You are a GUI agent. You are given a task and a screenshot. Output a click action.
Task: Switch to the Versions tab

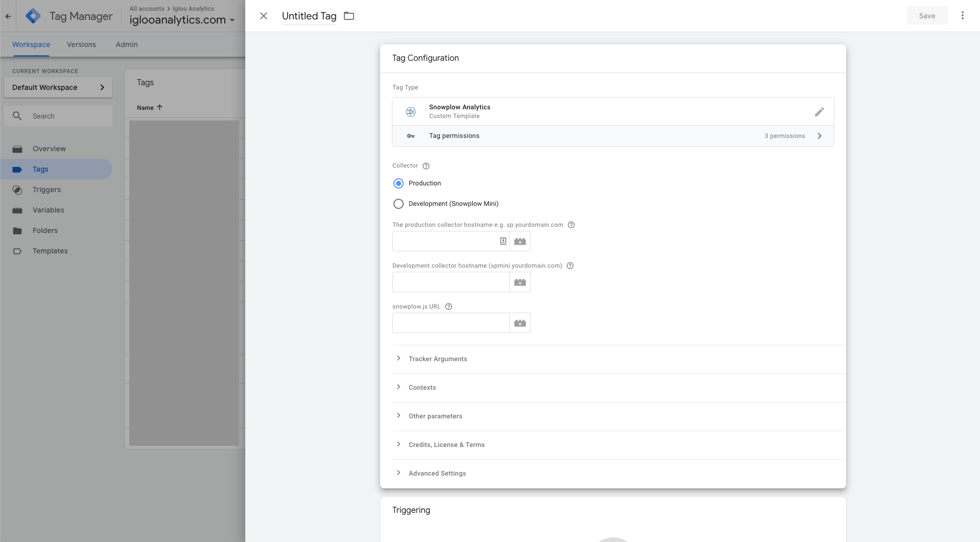click(x=81, y=44)
